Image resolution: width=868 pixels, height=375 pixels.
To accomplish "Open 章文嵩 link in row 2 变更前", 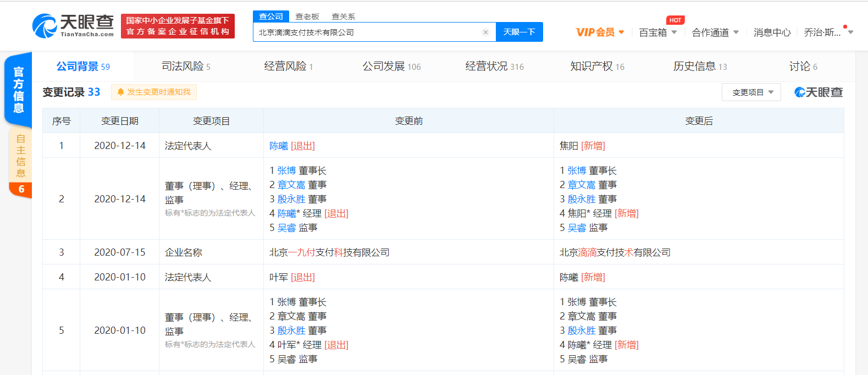I will click(x=291, y=185).
